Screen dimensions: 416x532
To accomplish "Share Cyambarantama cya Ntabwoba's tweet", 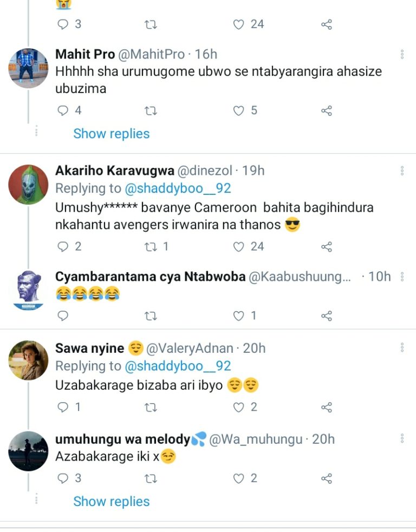I will [x=326, y=316].
